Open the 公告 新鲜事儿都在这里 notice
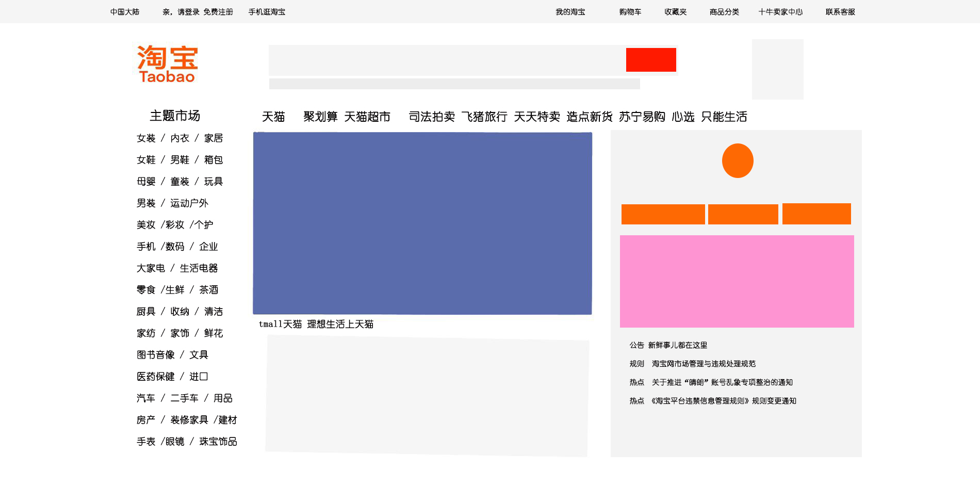The width and height of the screenshot is (980, 486). [x=668, y=345]
